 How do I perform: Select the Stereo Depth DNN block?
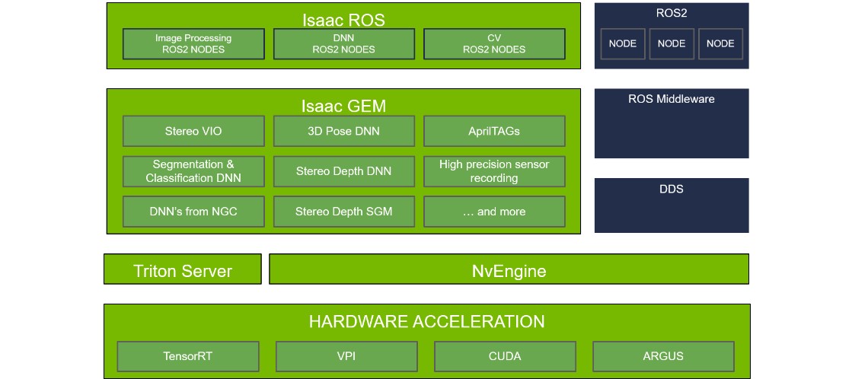(343, 171)
